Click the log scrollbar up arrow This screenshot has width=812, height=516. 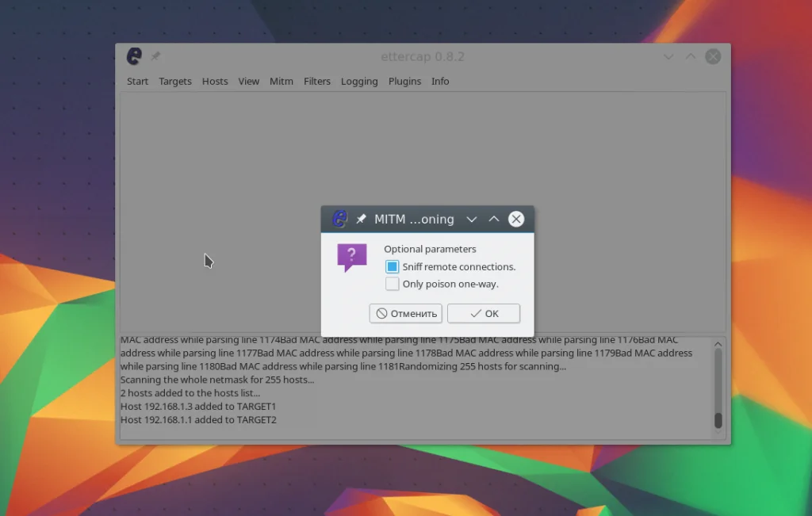tap(718, 344)
